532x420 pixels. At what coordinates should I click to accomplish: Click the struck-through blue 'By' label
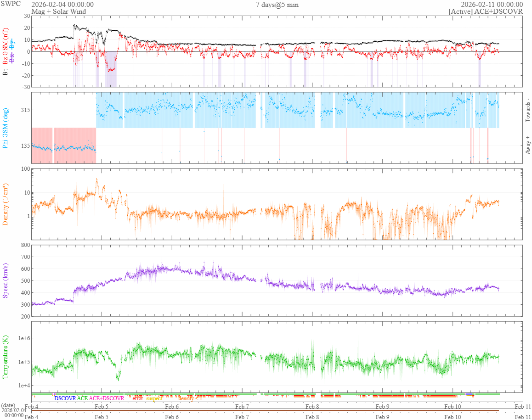point(12,45)
